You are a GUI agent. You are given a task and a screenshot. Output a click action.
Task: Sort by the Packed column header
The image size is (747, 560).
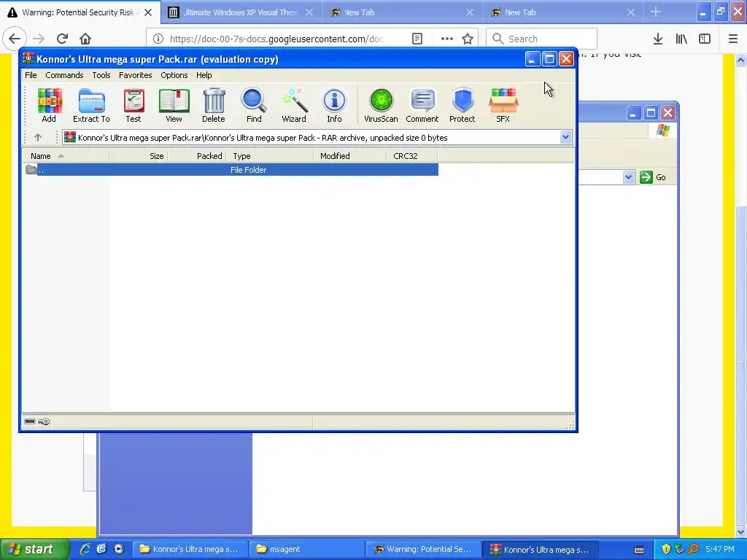pyautogui.click(x=197, y=156)
